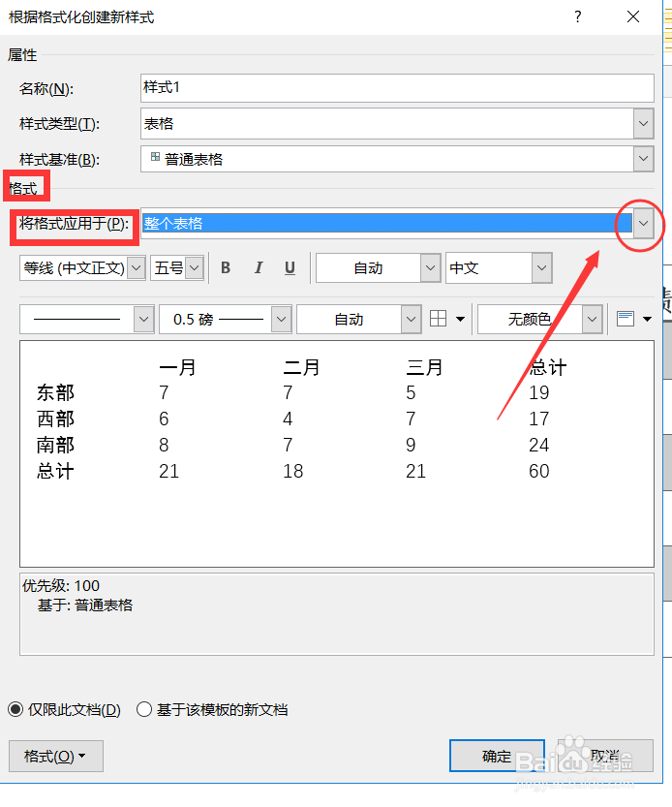Open the font name 等线 dropdown
The width and height of the screenshot is (672, 807).
(x=137, y=268)
